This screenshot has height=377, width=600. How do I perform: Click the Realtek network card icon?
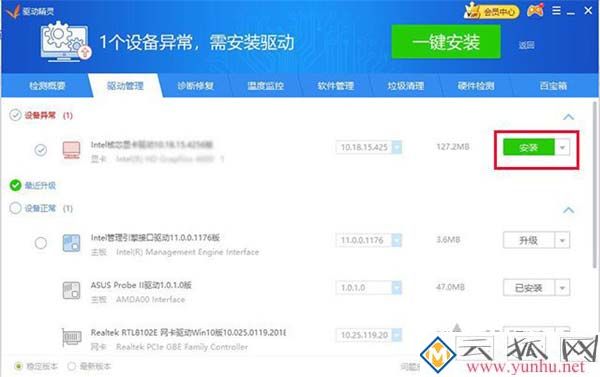tap(72, 337)
